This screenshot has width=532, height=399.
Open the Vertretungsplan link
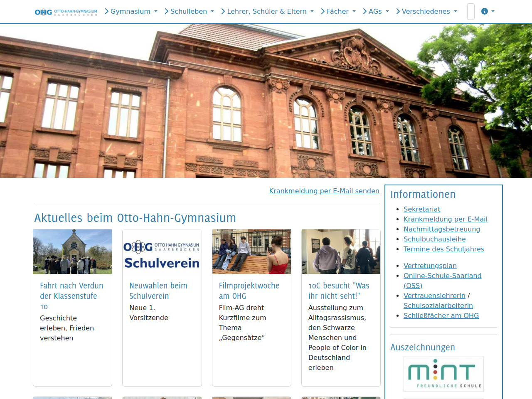pyautogui.click(x=430, y=266)
